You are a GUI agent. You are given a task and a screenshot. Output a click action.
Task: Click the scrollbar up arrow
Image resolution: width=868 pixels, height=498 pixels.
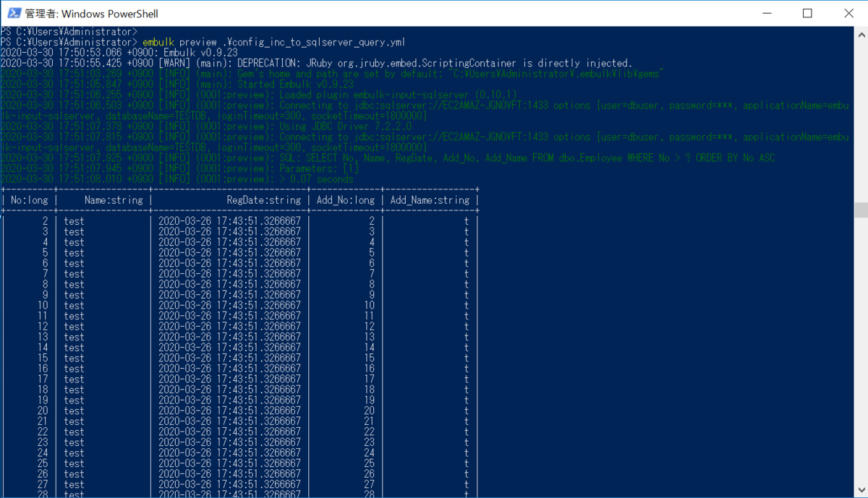860,33
